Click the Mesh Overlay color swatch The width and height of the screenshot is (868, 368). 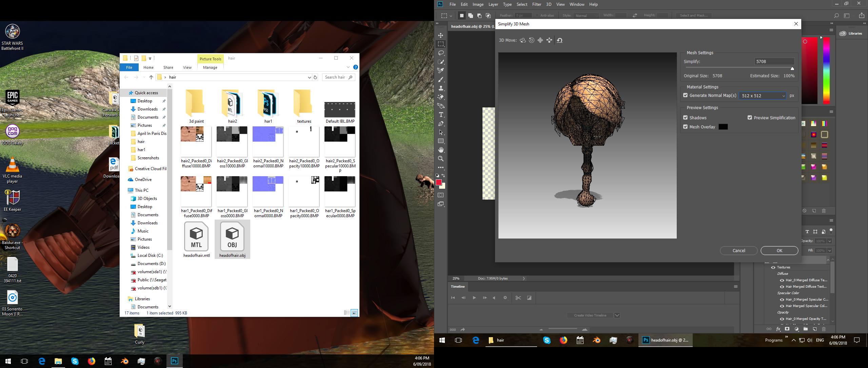click(x=723, y=126)
